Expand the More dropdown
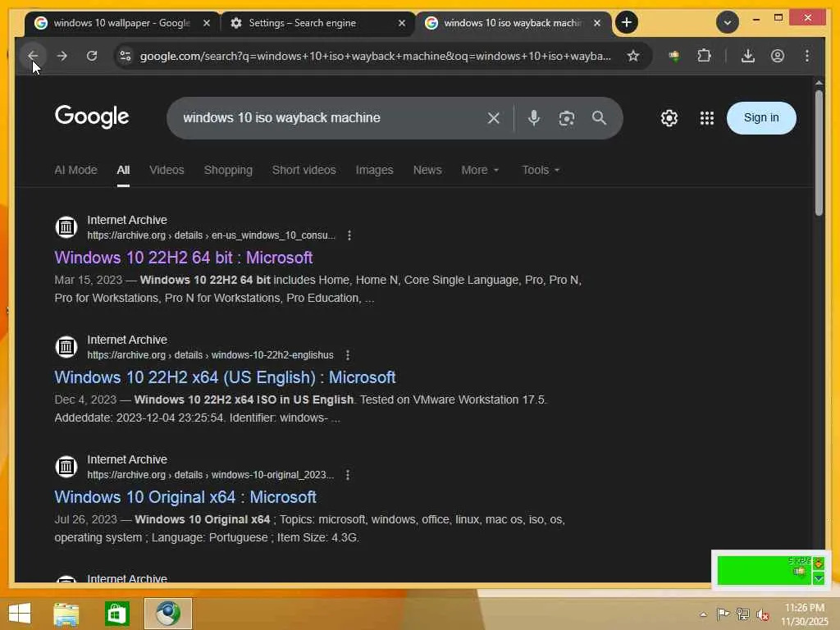The height and width of the screenshot is (630, 840). point(480,170)
